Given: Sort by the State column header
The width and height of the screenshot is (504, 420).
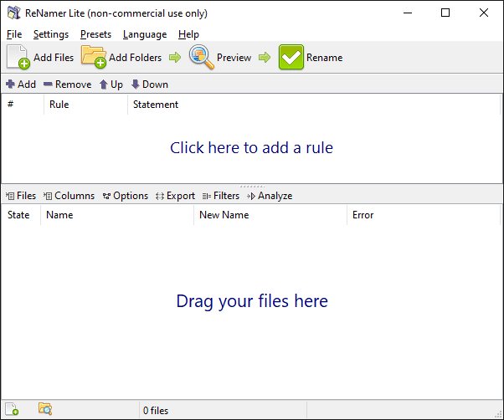Looking at the screenshot, I should click(x=21, y=215).
